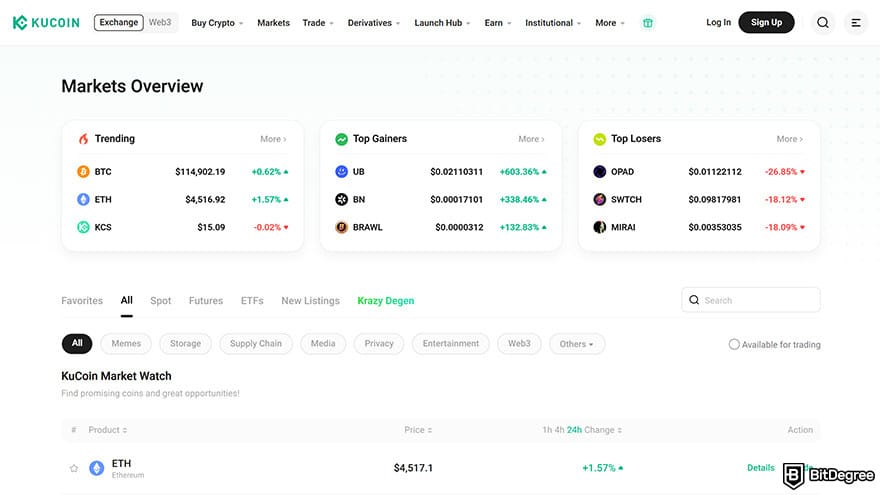Viewport: 880px width, 495px height.
Task: Click the Top Gainers green chart icon
Action: [x=341, y=139]
